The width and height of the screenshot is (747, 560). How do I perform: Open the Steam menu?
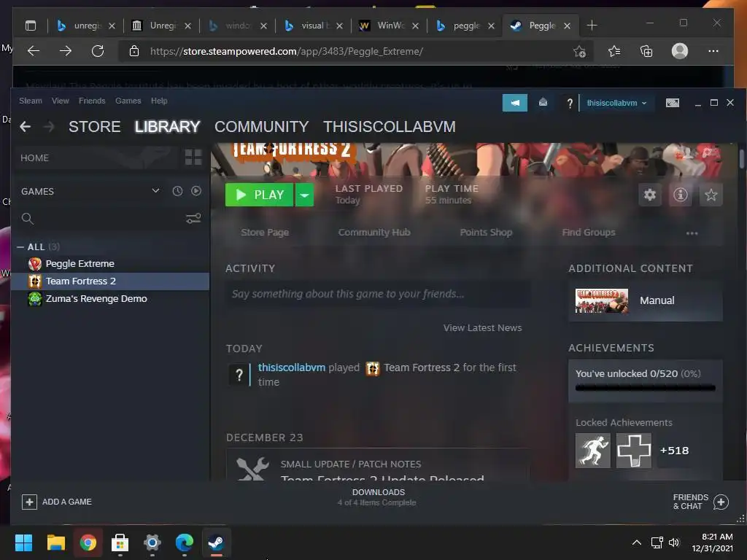[31, 101]
